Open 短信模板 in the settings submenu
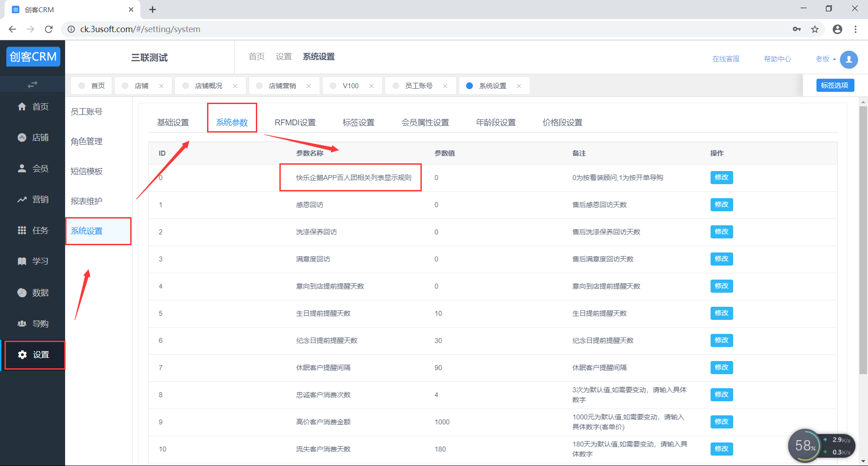868x466 pixels. (86, 171)
